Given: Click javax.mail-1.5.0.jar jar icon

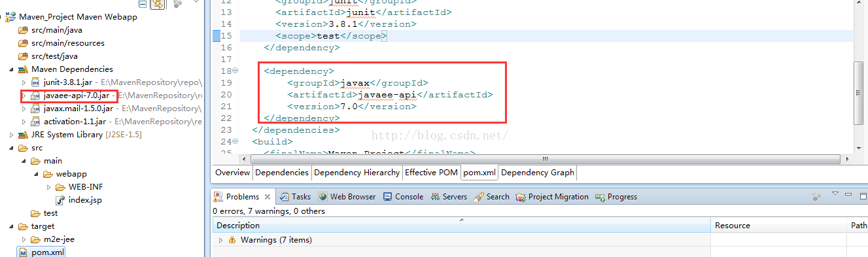Looking at the screenshot, I should 36,109.
